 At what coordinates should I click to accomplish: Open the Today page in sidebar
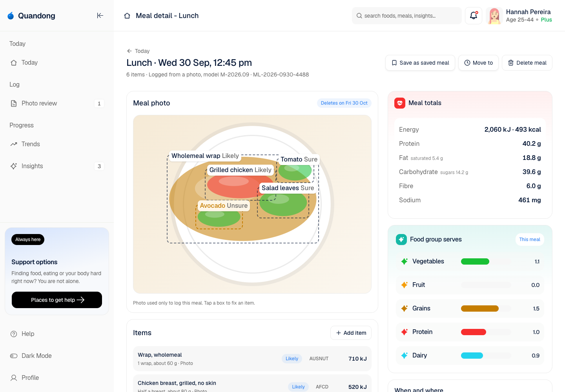(57, 63)
